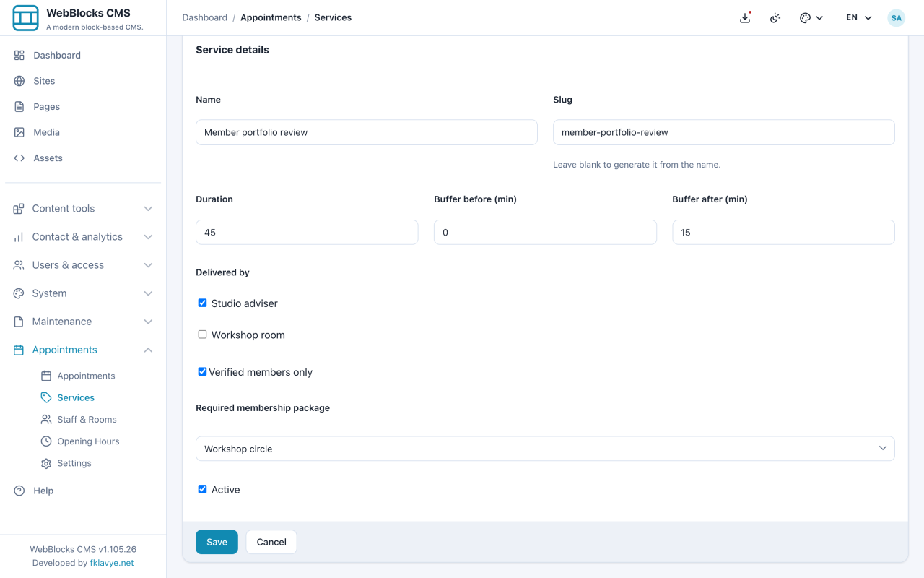Open the theme palette menu
This screenshot has width=924, height=578.
(811, 18)
